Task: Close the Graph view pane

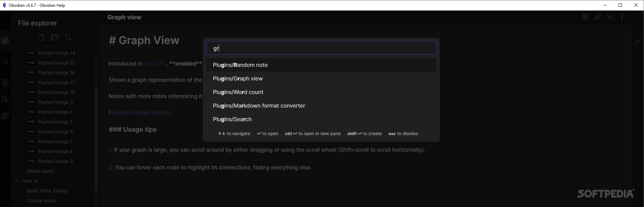Action: click(x=610, y=17)
